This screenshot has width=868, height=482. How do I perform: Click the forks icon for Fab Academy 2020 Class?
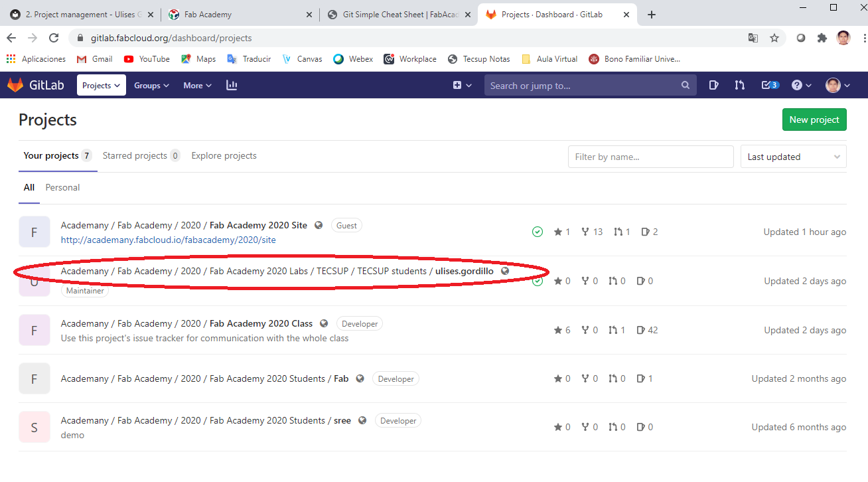[585, 330]
